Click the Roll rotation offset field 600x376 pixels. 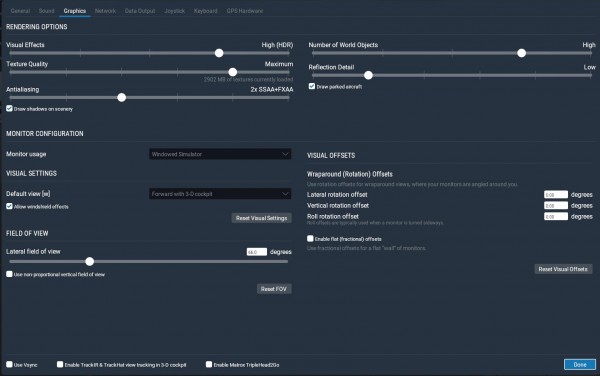pos(556,216)
